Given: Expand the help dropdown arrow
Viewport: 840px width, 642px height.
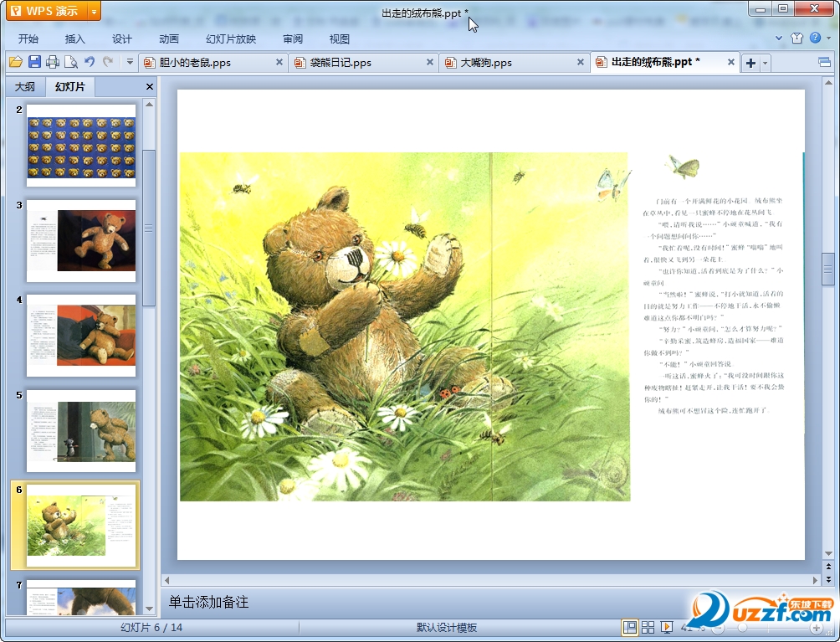Looking at the screenshot, I should [x=829, y=38].
